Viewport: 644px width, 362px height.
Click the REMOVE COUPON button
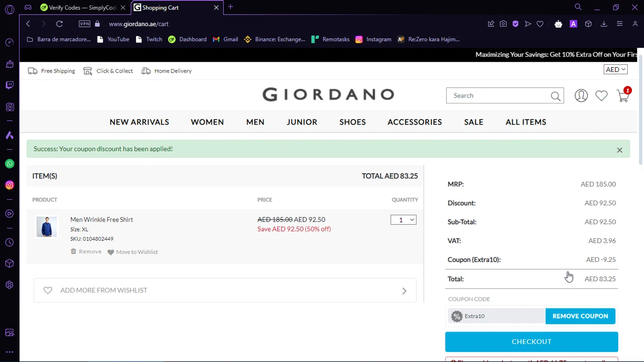[x=580, y=316]
